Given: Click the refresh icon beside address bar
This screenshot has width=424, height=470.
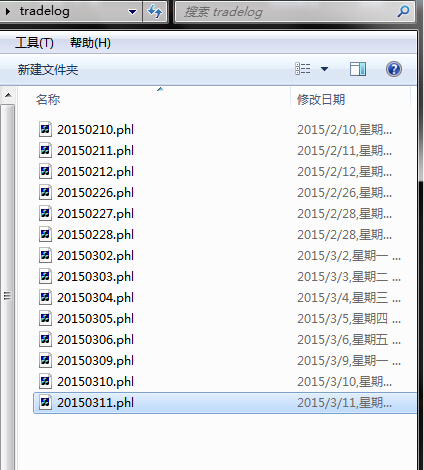Looking at the screenshot, I should (155, 12).
